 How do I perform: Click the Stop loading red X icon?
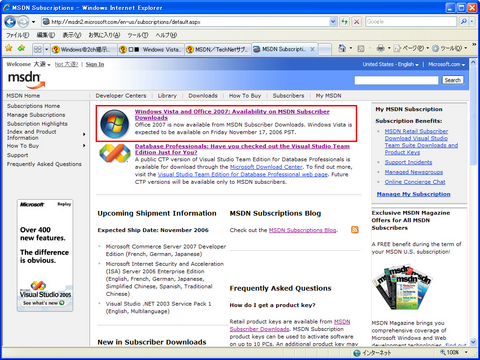coord(356,22)
